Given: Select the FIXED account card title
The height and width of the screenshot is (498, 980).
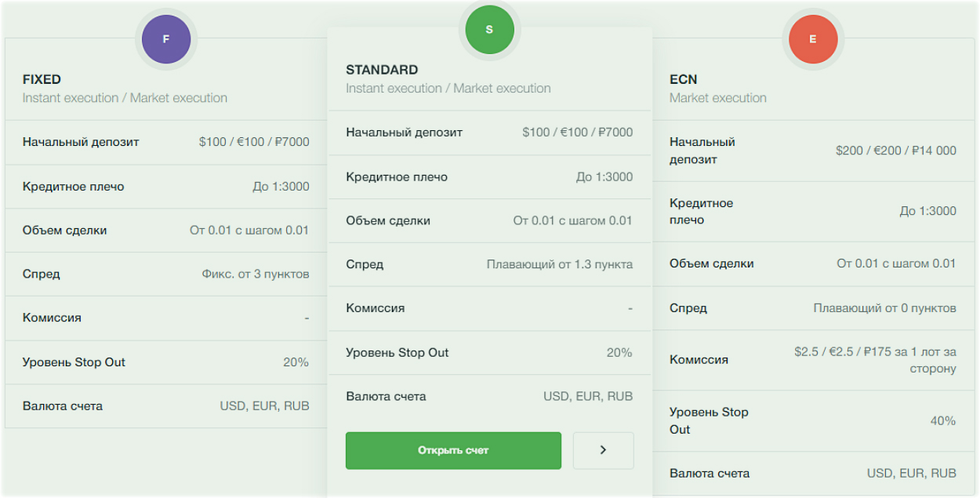Looking at the screenshot, I should pyautogui.click(x=42, y=79).
